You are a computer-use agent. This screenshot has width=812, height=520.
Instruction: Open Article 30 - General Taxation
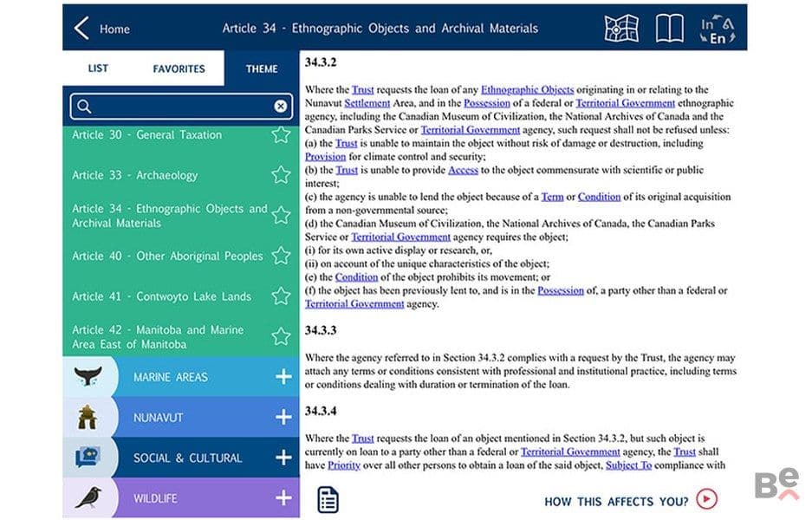coord(146,134)
